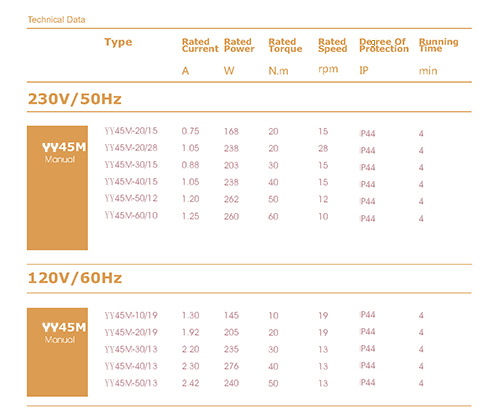Click the "N.m" unit label
Viewport: 500px width, 420px height.
point(278,71)
